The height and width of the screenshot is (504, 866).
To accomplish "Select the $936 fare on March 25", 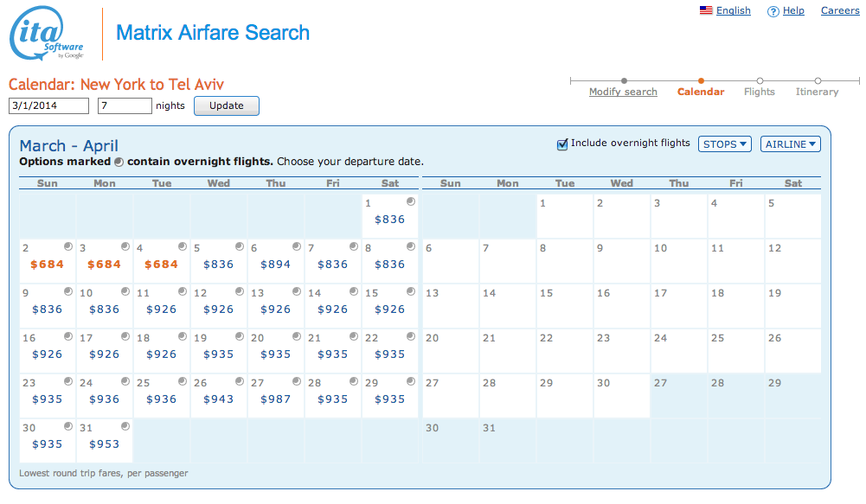I will 161,399.
